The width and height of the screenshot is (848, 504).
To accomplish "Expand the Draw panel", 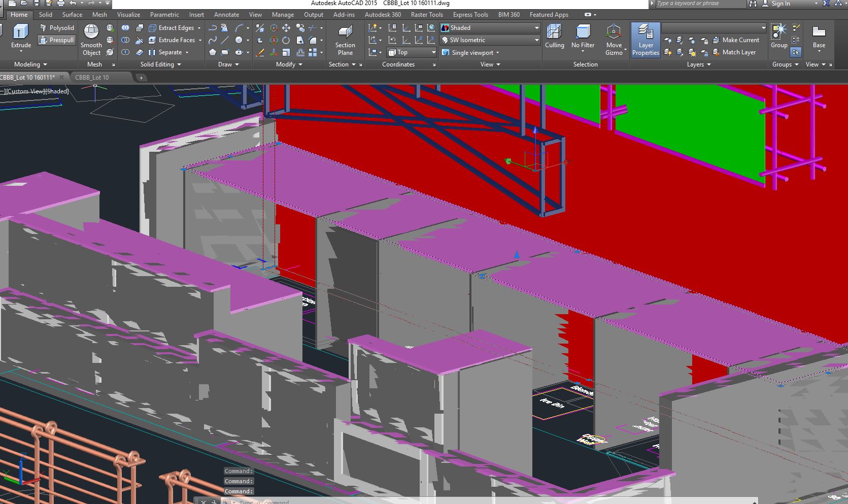I will 228,64.
